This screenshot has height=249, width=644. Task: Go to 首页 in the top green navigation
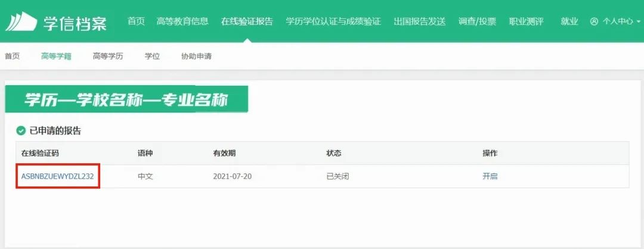[x=136, y=21]
